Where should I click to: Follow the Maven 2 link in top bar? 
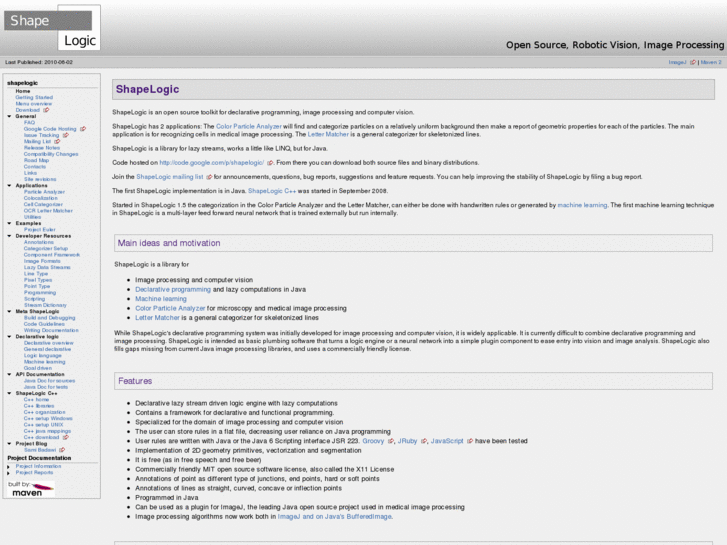[711, 62]
